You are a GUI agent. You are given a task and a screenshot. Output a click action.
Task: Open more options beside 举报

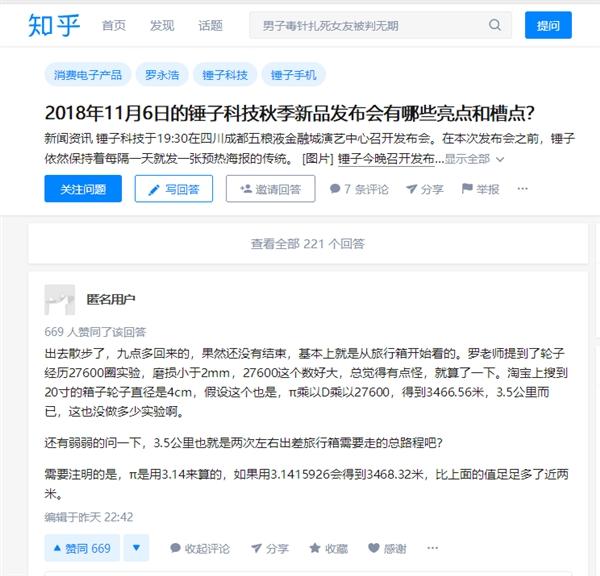pos(522,189)
